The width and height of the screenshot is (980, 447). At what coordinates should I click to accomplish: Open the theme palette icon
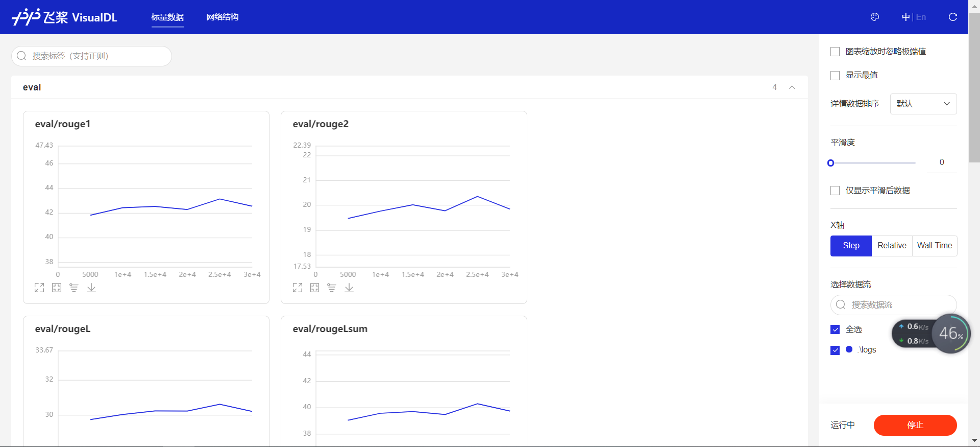875,17
